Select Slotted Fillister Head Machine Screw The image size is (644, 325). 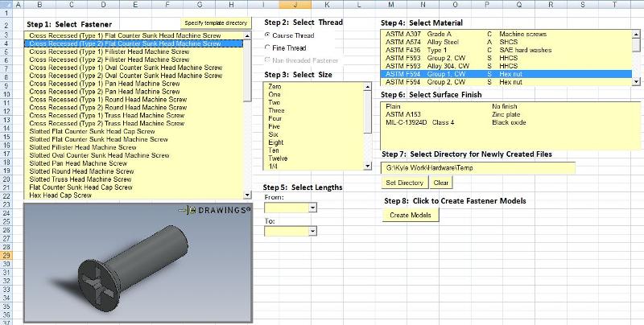134,147
